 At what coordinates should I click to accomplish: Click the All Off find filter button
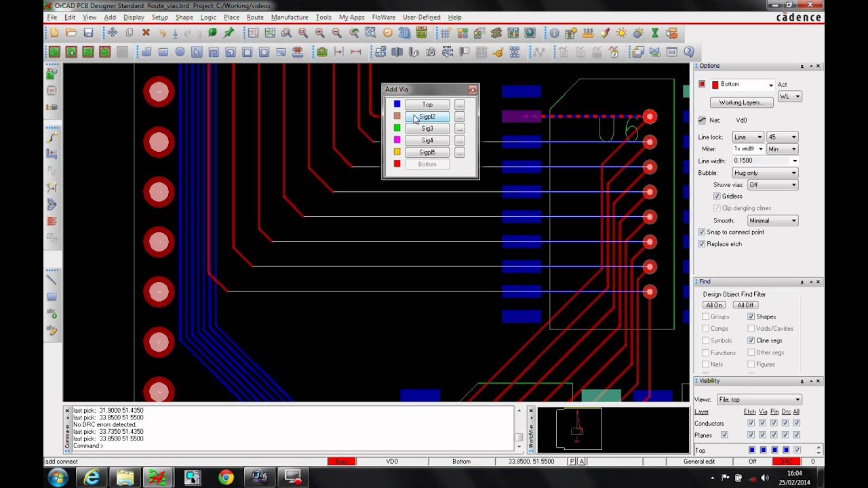click(x=745, y=305)
